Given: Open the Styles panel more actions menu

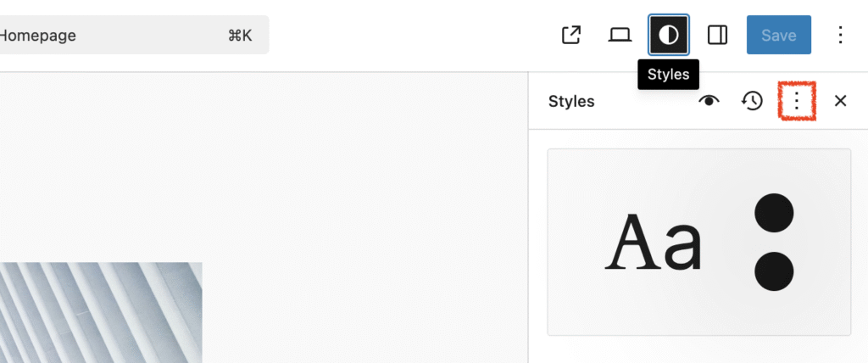Looking at the screenshot, I should pos(796,101).
